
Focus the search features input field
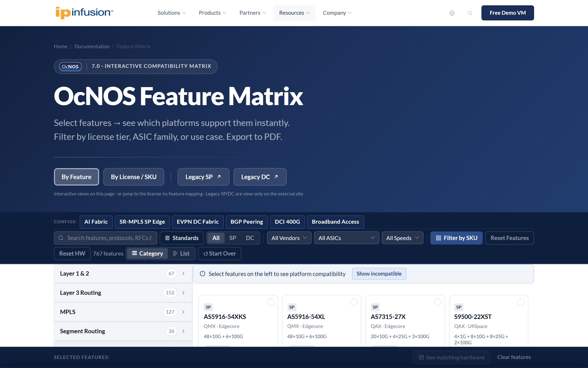105,238
